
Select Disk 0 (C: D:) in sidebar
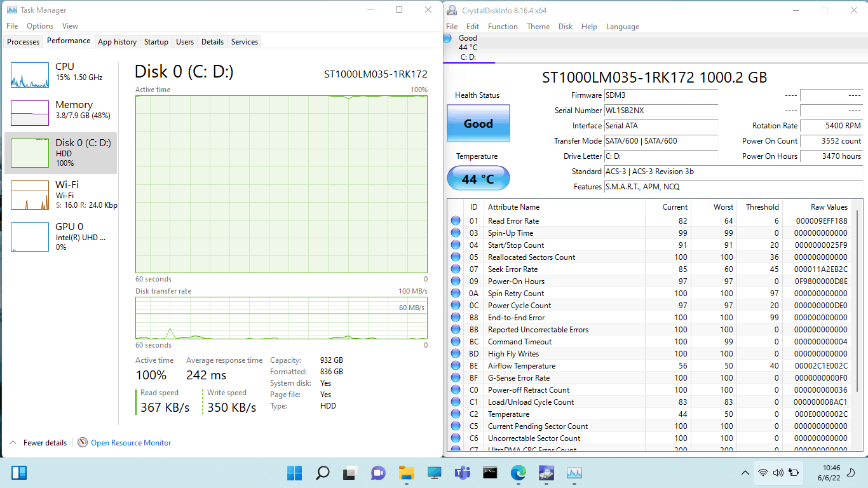61,153
